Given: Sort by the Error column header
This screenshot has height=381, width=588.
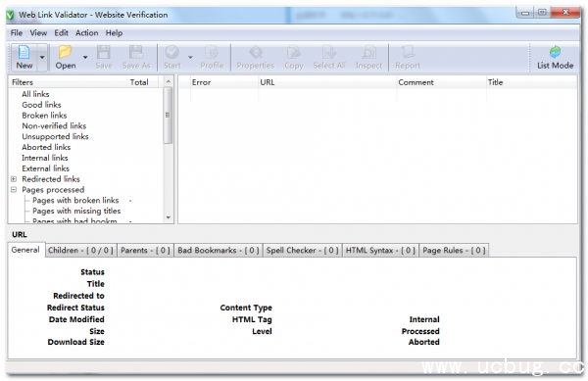Looking at the screenshot, I should [x=224, y=82].
